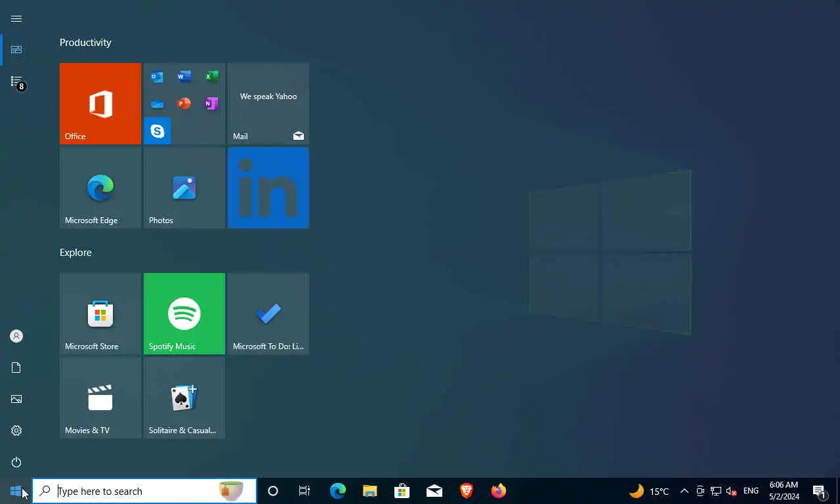
Task: Open Microsoft Store from the taskbar
Action: (402, 491)
